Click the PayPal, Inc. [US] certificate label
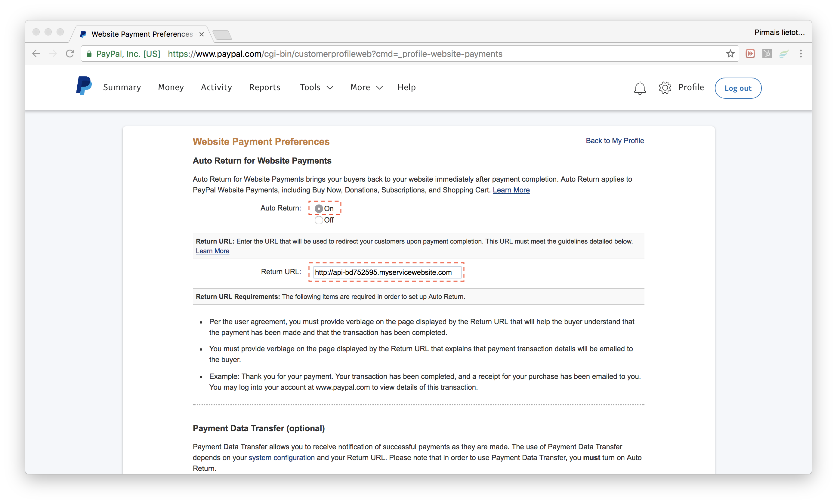This screenshot has height=504, width=837. [x=128, y=54]
